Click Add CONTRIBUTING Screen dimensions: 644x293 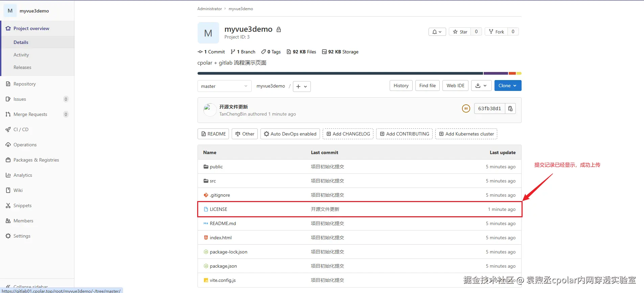click(405, 134)
